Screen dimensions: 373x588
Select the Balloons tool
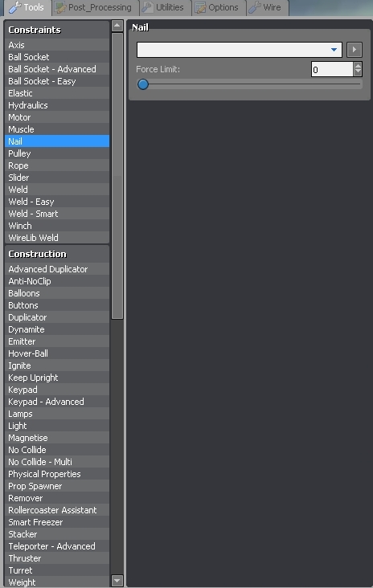[57, 293]
